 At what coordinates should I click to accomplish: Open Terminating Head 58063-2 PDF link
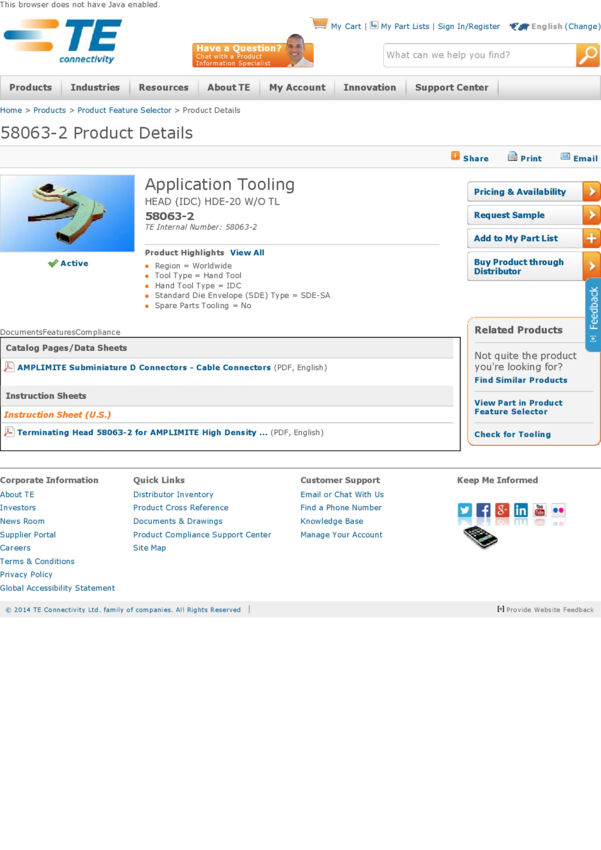[x=143, y=432]
